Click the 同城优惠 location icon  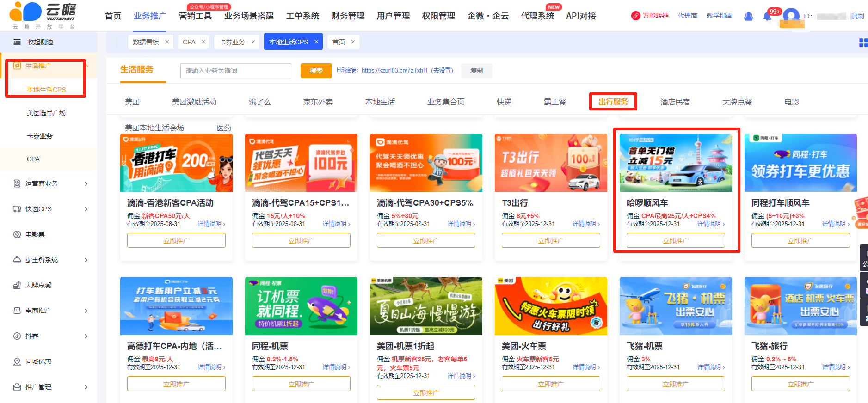tap(17, 361)
